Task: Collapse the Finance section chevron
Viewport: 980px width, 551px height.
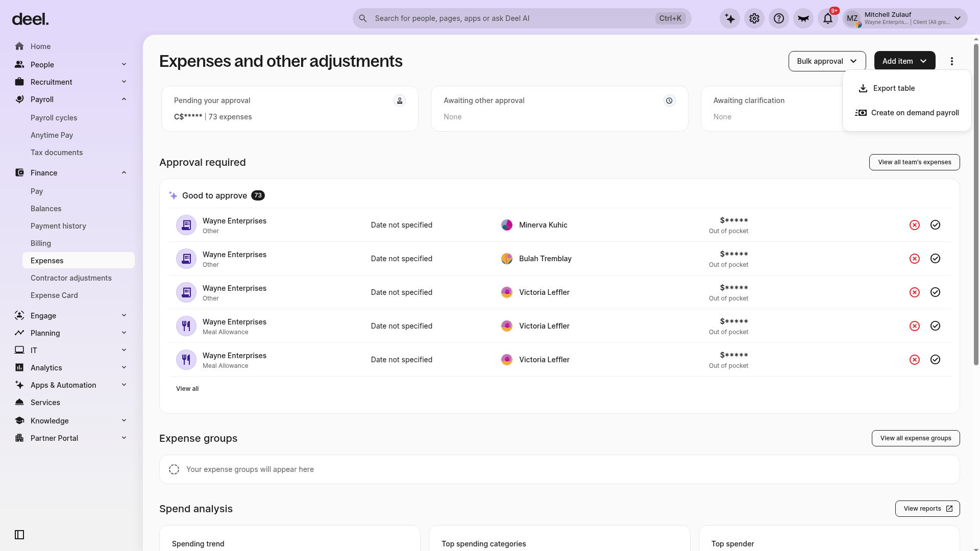Action: point(124,172)
